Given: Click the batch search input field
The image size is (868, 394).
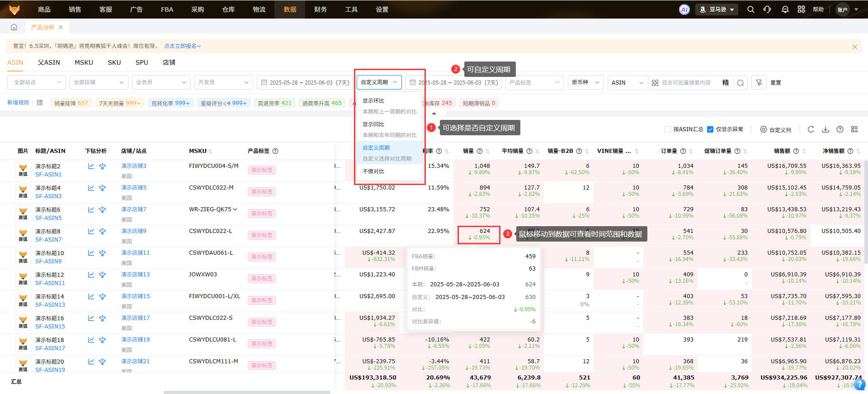Looking at the screenshot, I should coord(687,83).
